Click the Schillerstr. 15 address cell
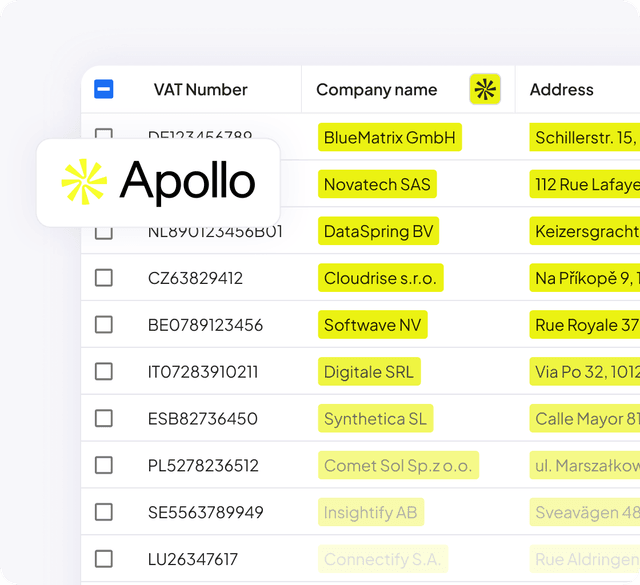Image resolution: width=640 pixels, height=585 pixels. (x=584, y=137)
